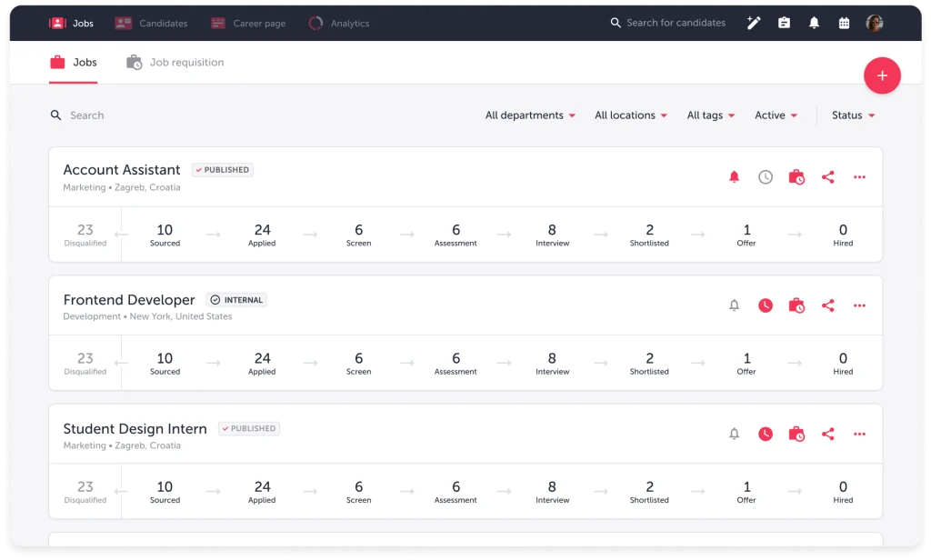Create a new job with the pink plus button
Viewport: 931px width, 560px height.
tap(882, 75)
